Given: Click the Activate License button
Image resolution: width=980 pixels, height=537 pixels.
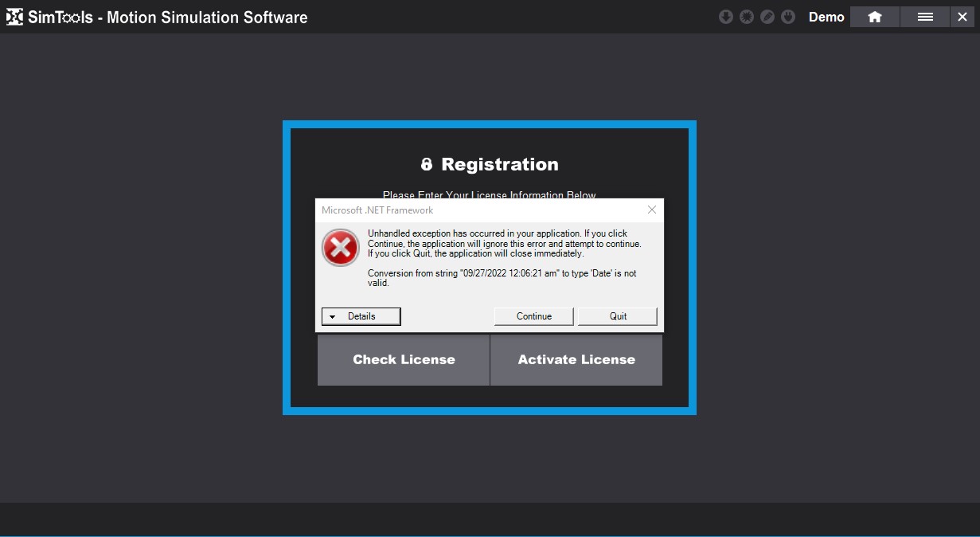Looking at the screenshot, I should coord(576,360).
